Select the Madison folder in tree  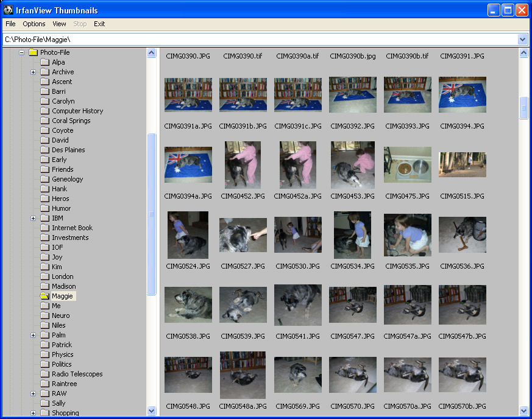coord(64,286)
